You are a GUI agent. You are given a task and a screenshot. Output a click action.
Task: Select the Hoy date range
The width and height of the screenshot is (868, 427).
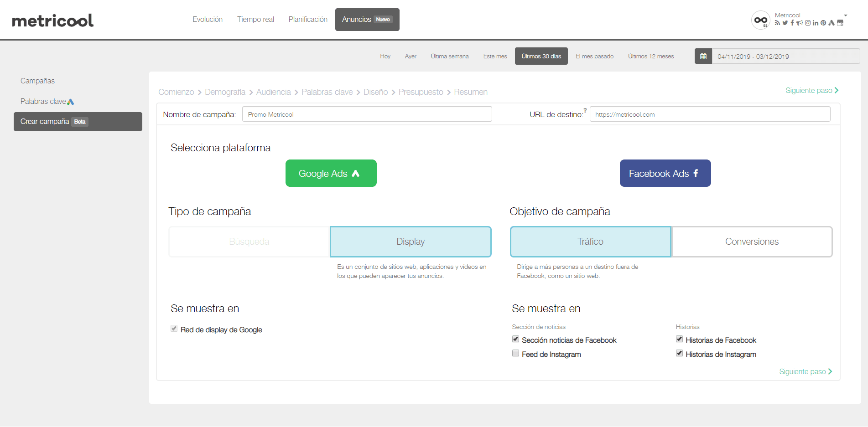(385, 56)
